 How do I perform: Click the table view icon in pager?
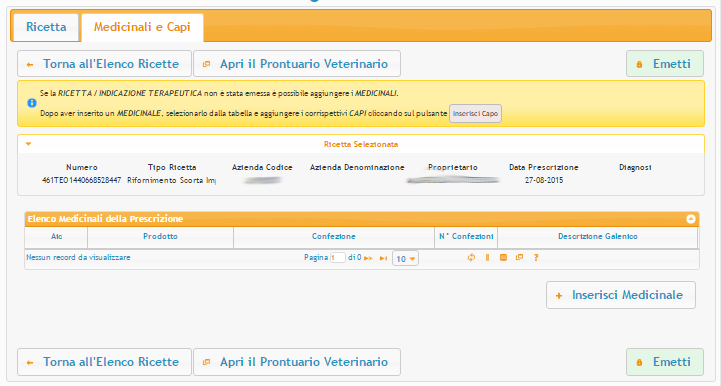(x=504, y=258)
